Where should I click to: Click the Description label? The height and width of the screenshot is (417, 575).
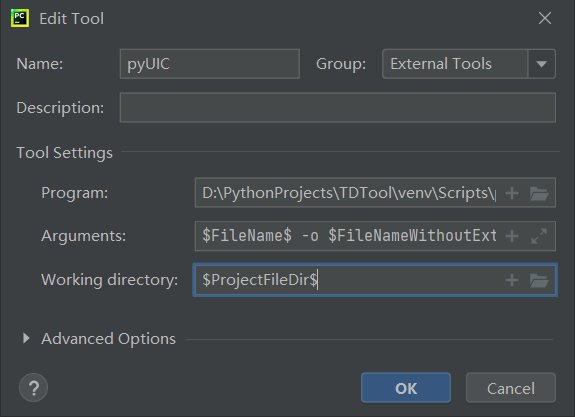(x=60, y=108)
